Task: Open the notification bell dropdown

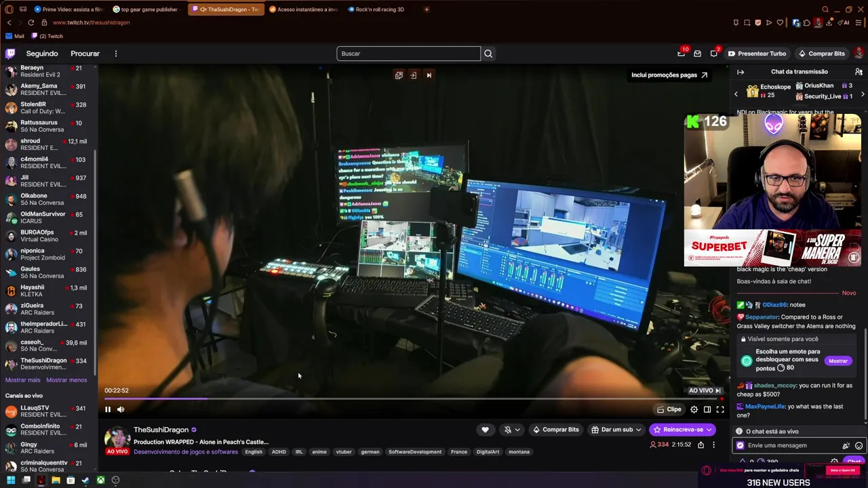Action: (512, 430)
